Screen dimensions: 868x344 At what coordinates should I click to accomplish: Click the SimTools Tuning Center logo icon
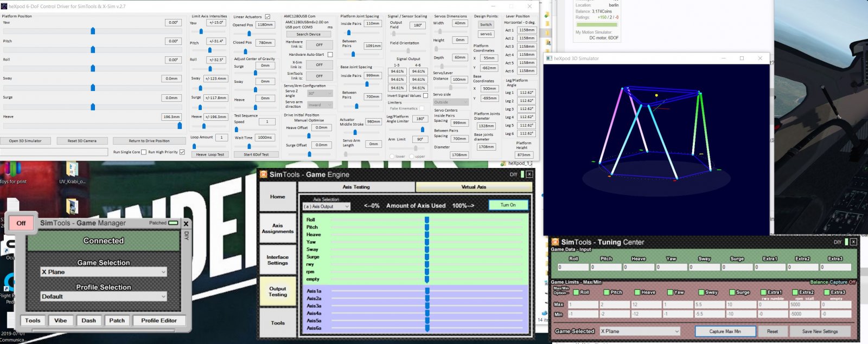(555, 242)
